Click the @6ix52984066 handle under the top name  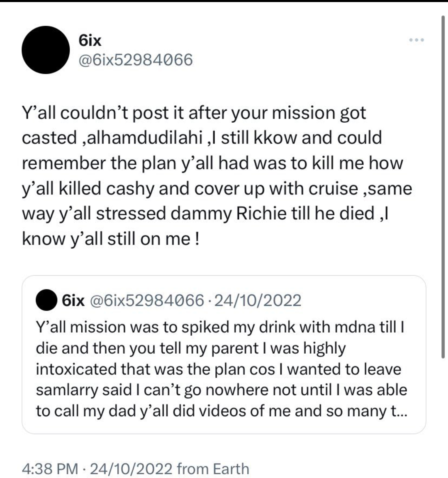tap(135, 60)
